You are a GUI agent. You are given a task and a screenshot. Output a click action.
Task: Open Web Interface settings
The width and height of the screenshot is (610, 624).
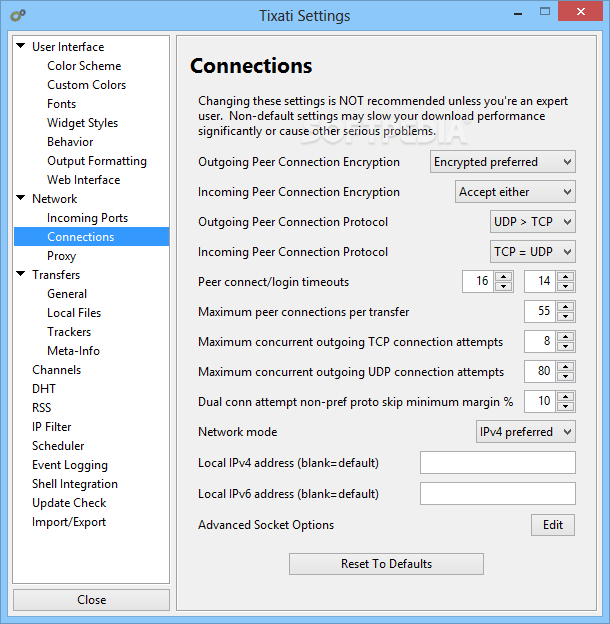[x=84, y=180]
